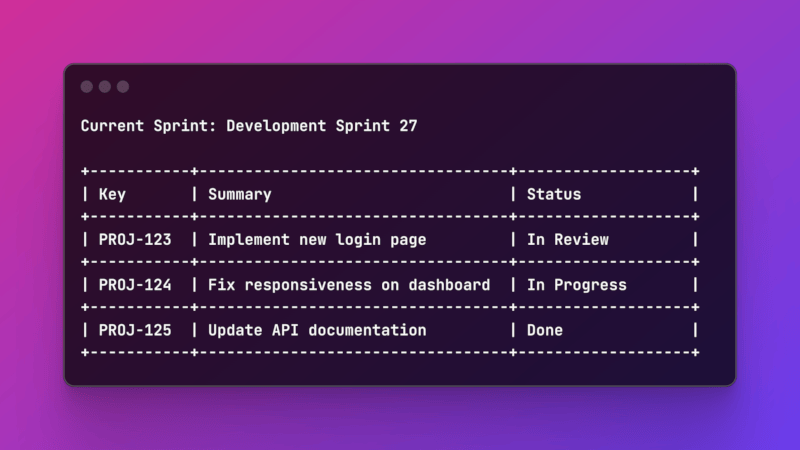Select 'Implement new login page' summary
The height and width of the screenshot is (450, 800).
pos(317,239)
